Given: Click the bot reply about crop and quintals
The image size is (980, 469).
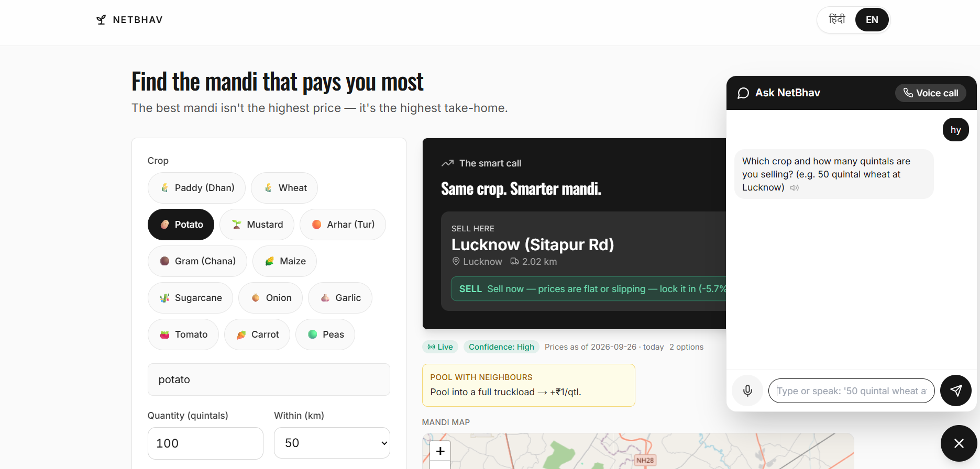Looking at the screenshot, I should [834, 174].
